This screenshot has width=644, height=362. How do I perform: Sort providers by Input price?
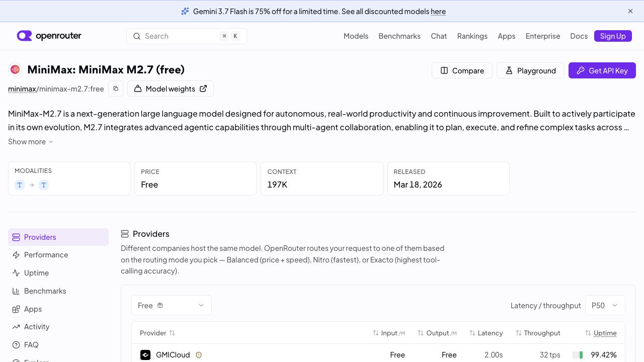[x=389, y=333]
